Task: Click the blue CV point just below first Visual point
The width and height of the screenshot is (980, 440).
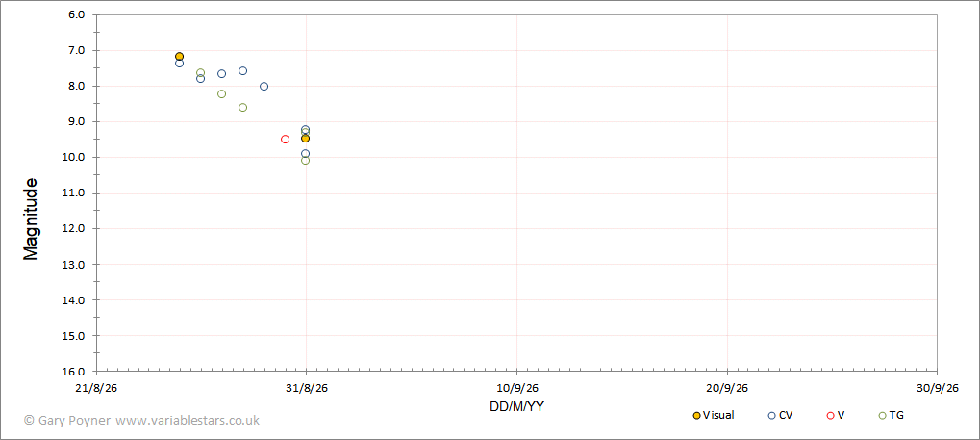Action: pyautogui.click(x=180, y=64)
